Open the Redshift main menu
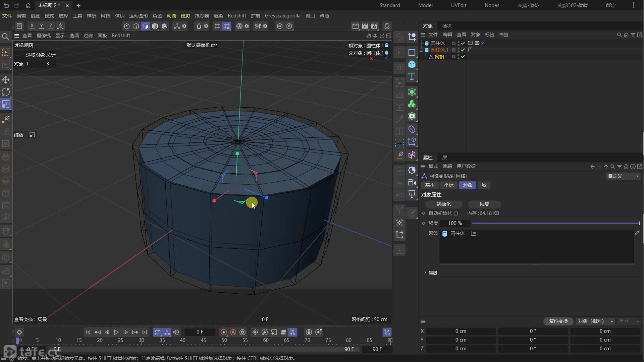The image size is (644, 362). (x=237, y=16)
